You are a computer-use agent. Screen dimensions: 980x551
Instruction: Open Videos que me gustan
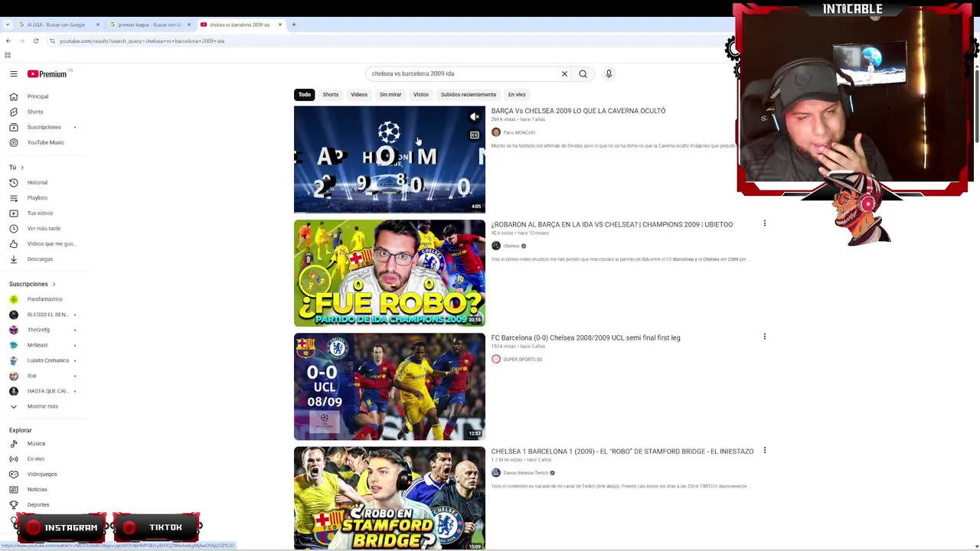(51, 244)
